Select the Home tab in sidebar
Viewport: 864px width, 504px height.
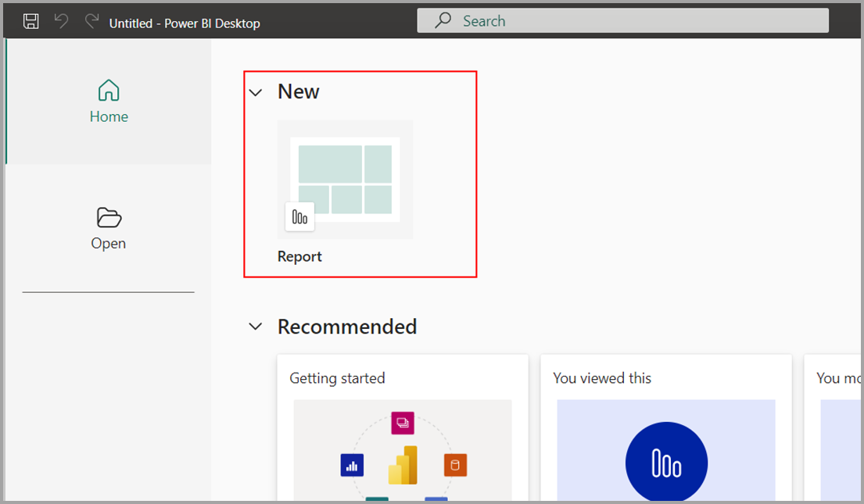point(109,102)
